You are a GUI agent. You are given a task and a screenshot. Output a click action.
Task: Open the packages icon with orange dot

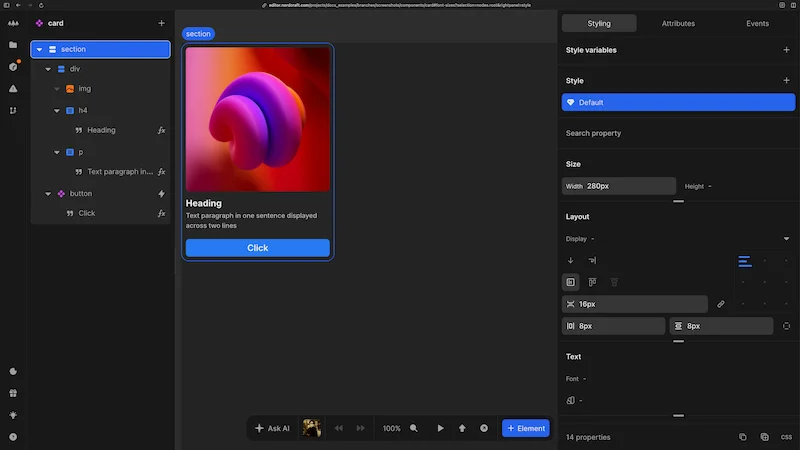click(13, 67)
